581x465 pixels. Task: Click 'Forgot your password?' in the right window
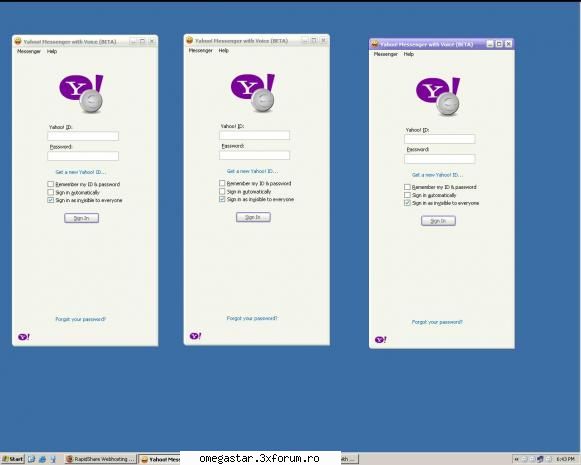point(437,322)
